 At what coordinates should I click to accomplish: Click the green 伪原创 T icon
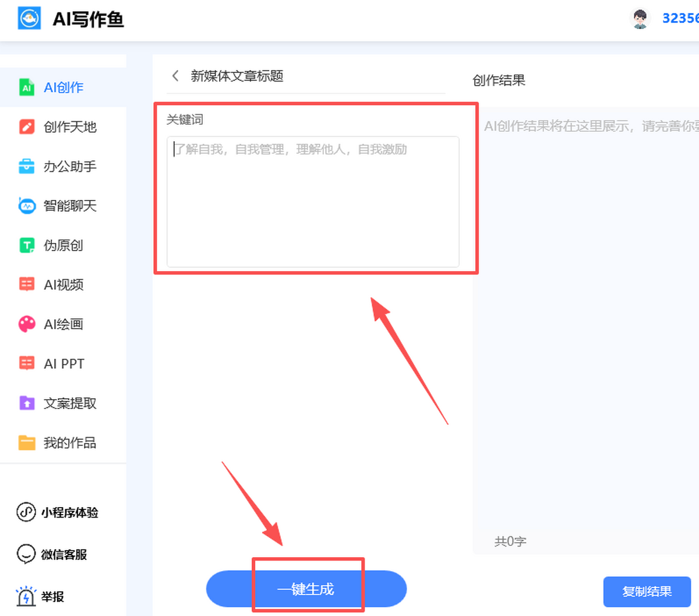pos(27,245)
